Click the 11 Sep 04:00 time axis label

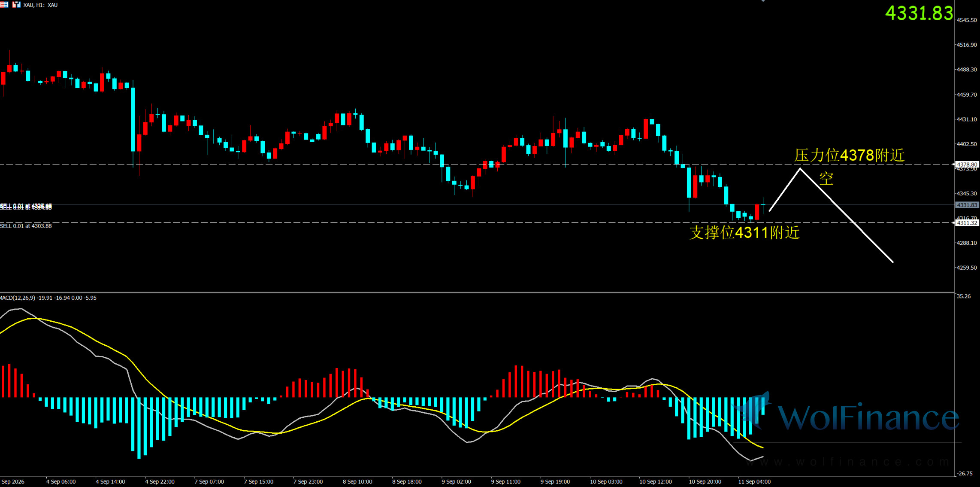(754, 481)
